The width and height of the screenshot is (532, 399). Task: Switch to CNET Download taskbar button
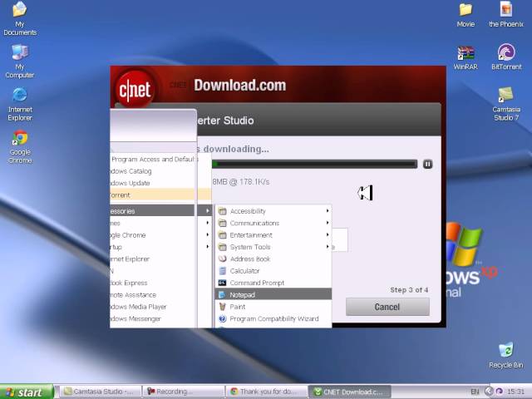click(x=349, y=392)
